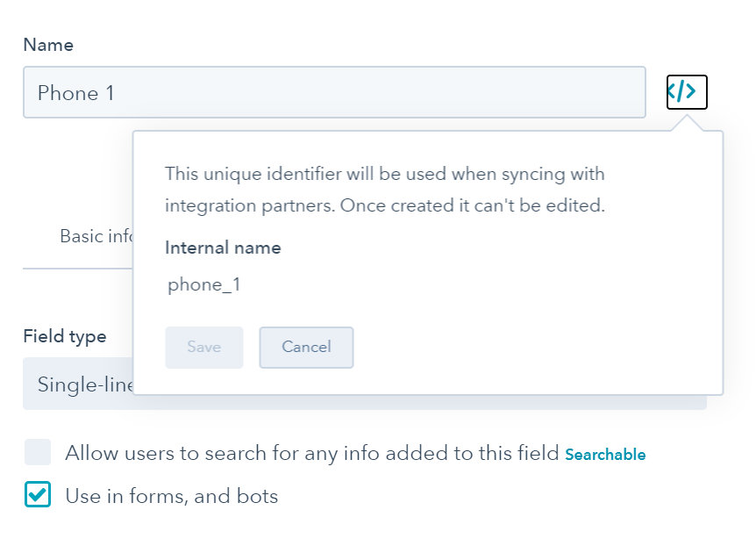Select the phone_1 internal name field
Viewport: 756px width, 553px height.
coord(204,284)
